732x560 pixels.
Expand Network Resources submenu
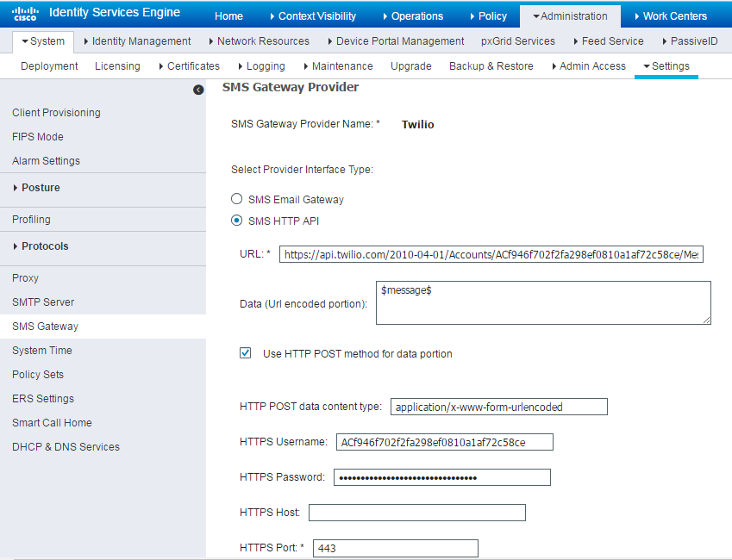(x=260, y=41)
